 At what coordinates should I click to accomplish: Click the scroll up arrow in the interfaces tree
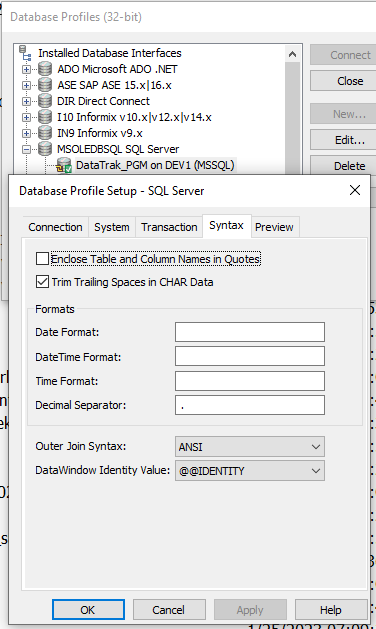tap(293, 54)
